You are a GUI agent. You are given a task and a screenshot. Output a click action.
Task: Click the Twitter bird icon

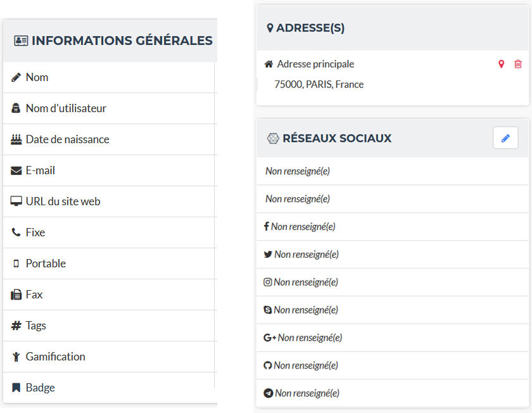pyautogui.click(x=268, y=255)
